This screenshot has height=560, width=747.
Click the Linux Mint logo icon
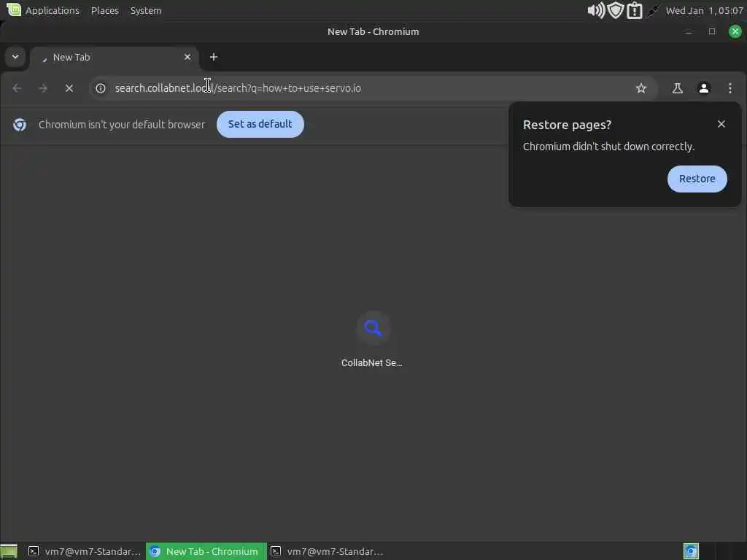14,9
